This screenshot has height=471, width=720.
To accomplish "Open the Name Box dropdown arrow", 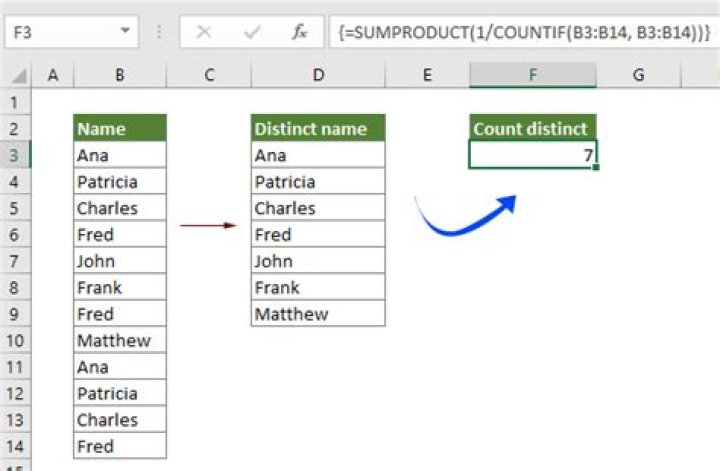I will [x=124, y=31].
